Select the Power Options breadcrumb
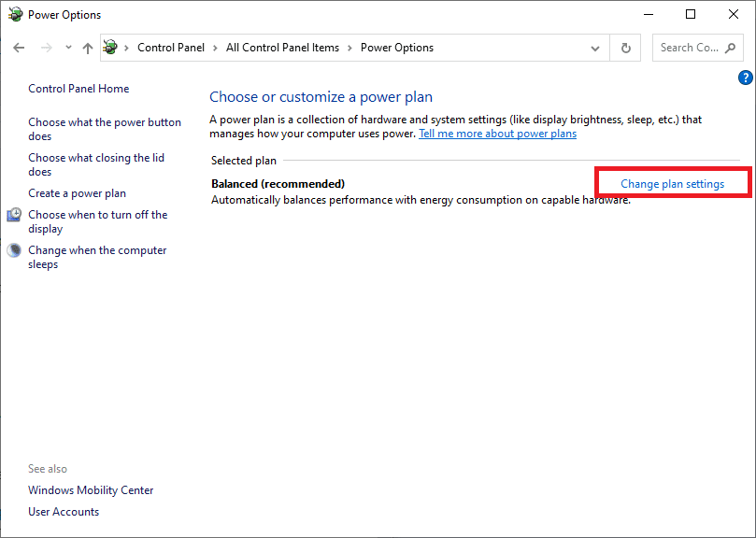Screen dimensions: 756x538 (397, 48)
